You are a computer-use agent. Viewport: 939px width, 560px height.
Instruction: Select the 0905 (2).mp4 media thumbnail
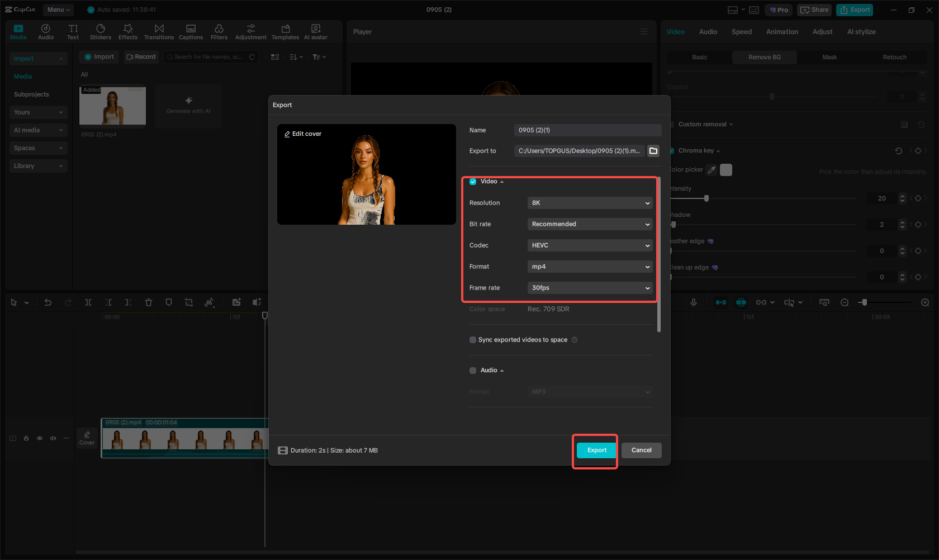pos(112,106)
